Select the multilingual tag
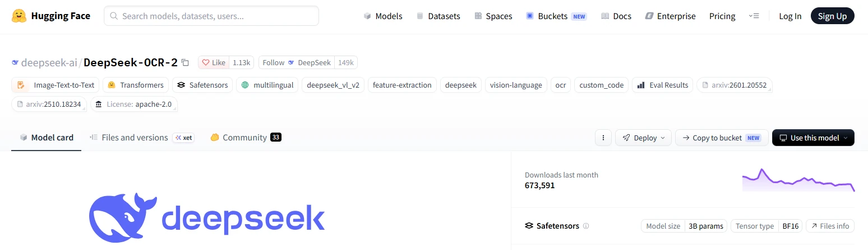This screenshot has width=868, height=250. coord(267,85)
